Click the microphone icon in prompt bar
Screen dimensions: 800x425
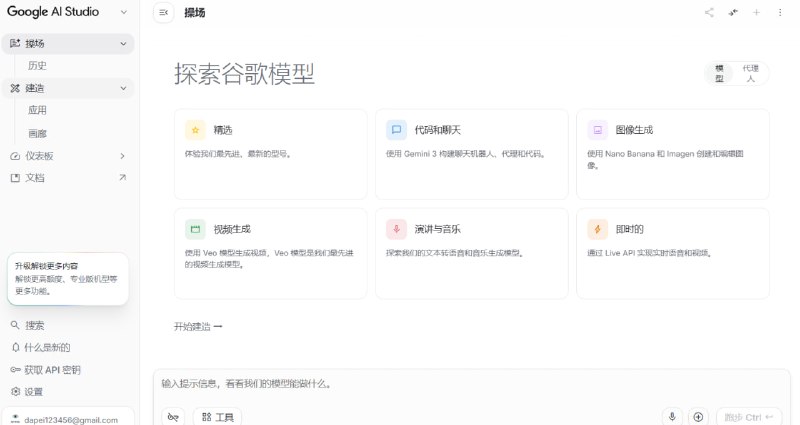[672, 417]
